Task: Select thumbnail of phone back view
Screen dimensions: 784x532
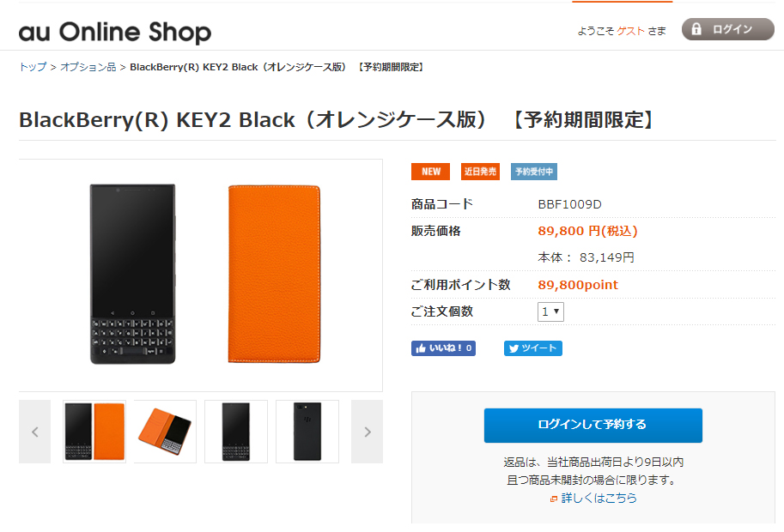Action: 307,432
